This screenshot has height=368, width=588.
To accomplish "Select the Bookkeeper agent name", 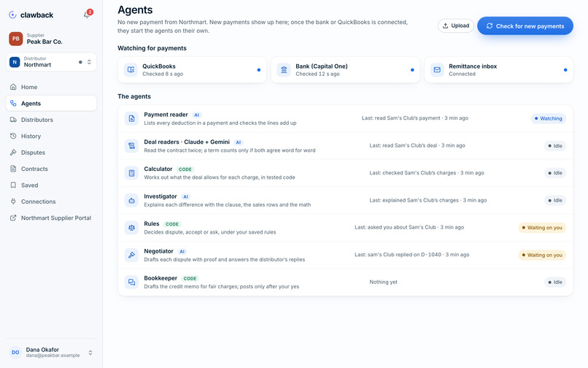I will [160, 278].
